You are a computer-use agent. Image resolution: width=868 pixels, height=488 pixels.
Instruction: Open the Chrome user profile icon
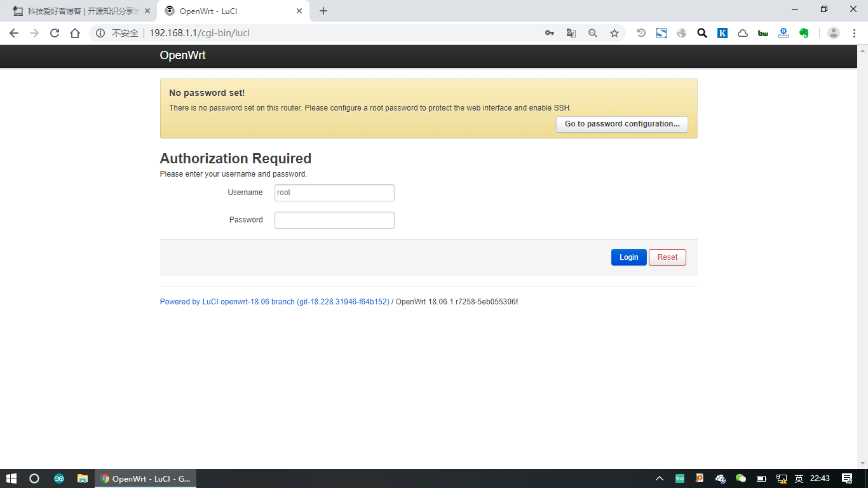[x=834, y=33]
